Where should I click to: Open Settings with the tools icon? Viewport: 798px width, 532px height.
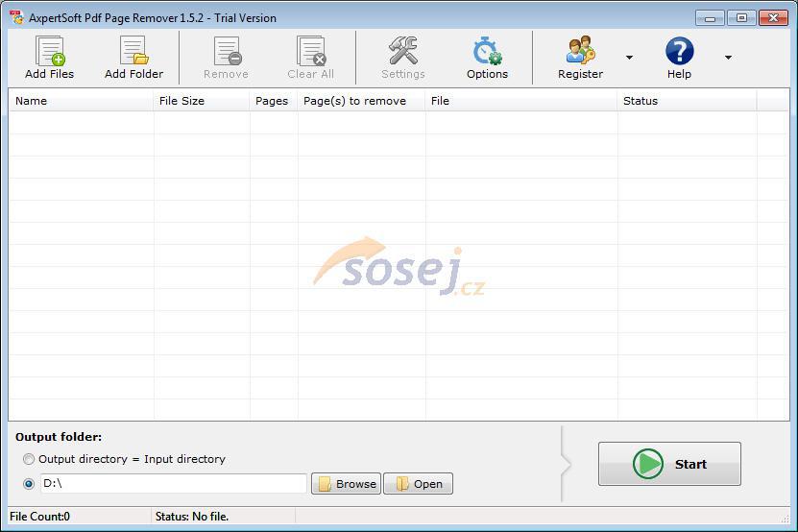point(403,51)
